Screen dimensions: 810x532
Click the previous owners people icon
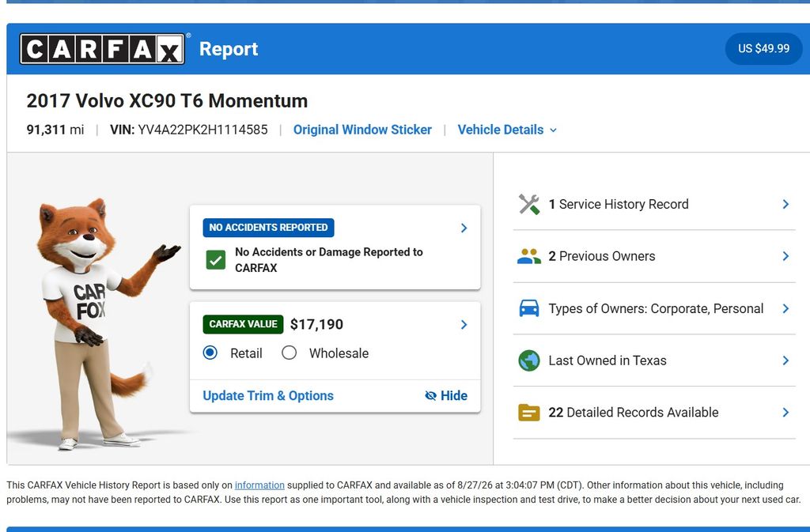529,256
